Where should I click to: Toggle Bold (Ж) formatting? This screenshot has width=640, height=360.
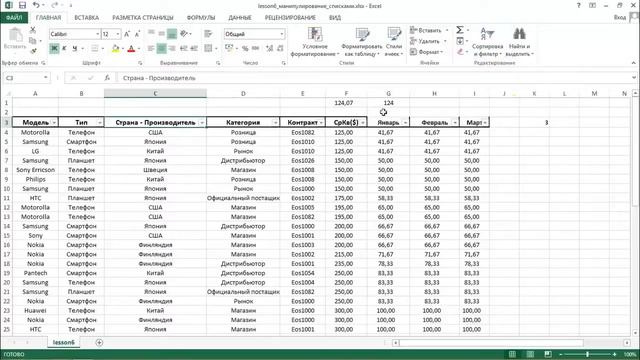[x=54, y=49]
